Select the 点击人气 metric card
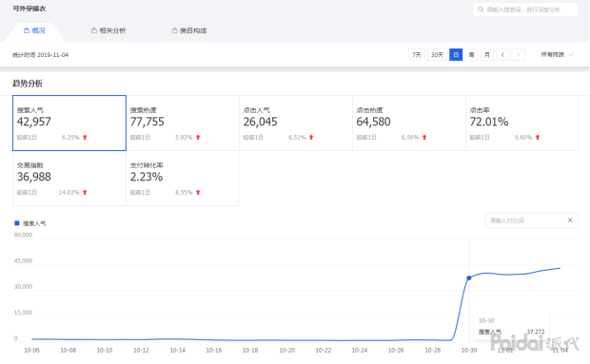 coord(296,123)
